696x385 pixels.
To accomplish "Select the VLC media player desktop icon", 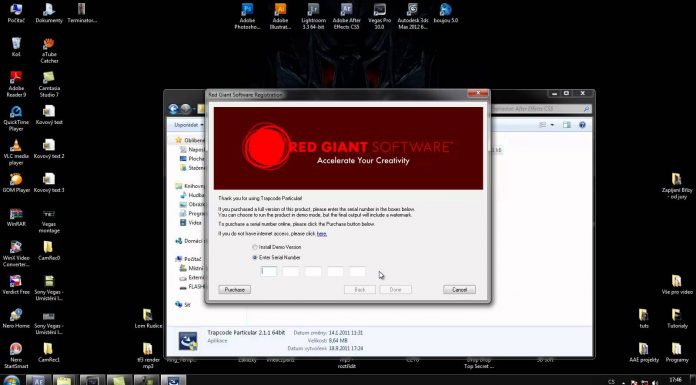I will click(16, 152).
